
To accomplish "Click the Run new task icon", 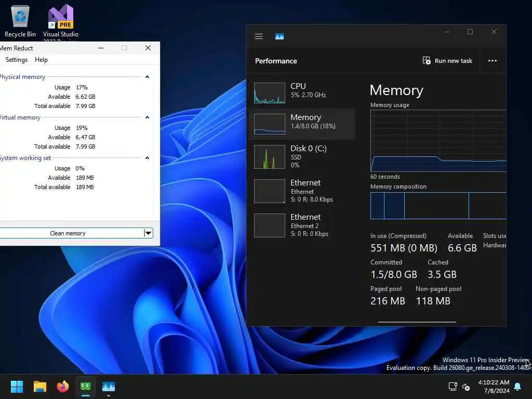I will [x=427, y=61].
